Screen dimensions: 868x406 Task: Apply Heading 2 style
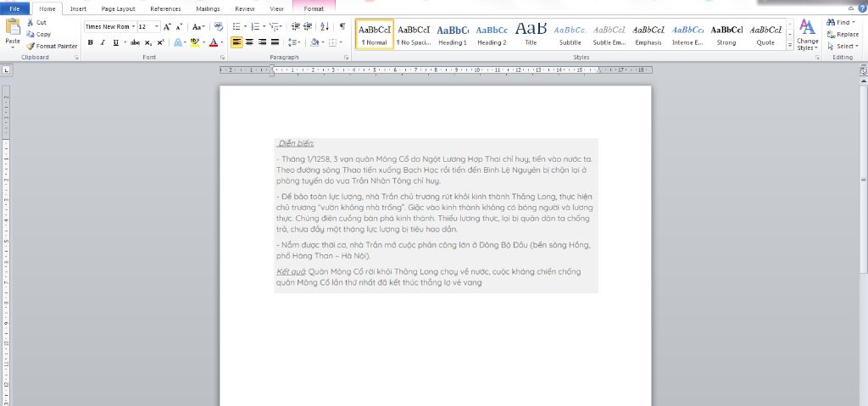pyautogui.click(x=492, y=35)
